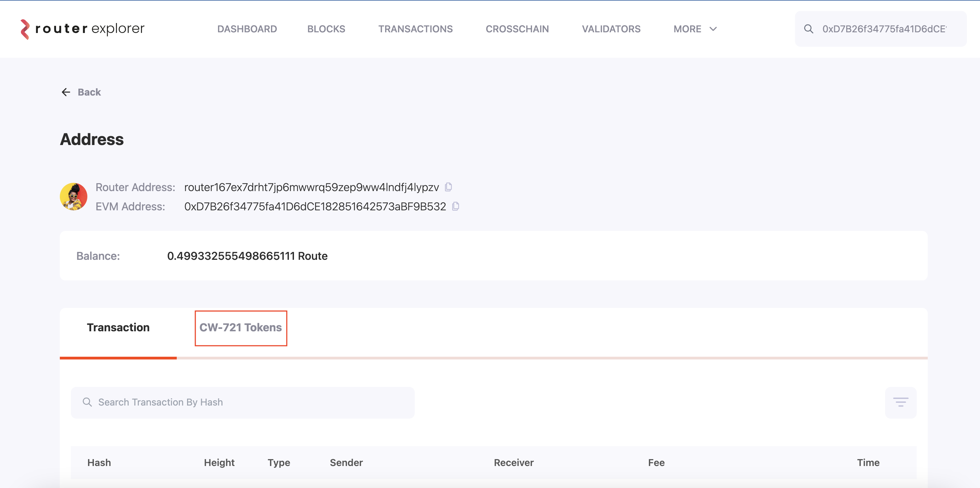Copy the EVM Address

[x=455, y=206]
